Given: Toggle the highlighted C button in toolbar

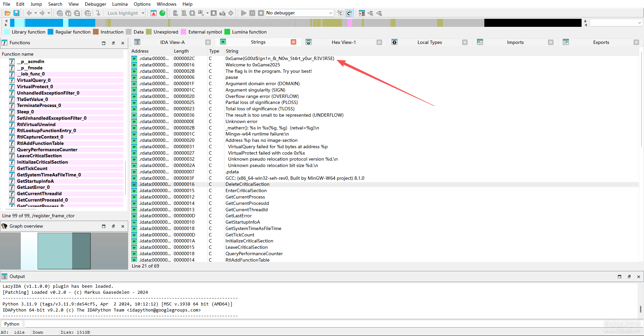Looking at the screenshot, I should [x=349, y=13].
